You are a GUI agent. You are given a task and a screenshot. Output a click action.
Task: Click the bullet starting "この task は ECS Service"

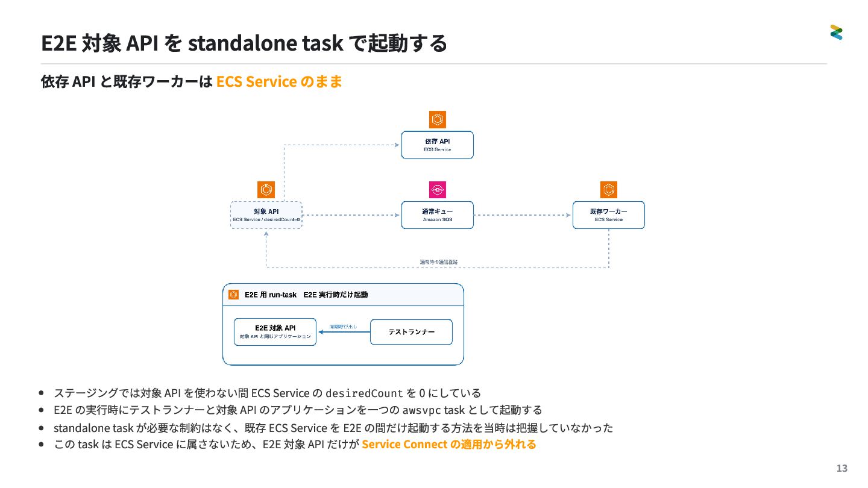pos(295,445)
